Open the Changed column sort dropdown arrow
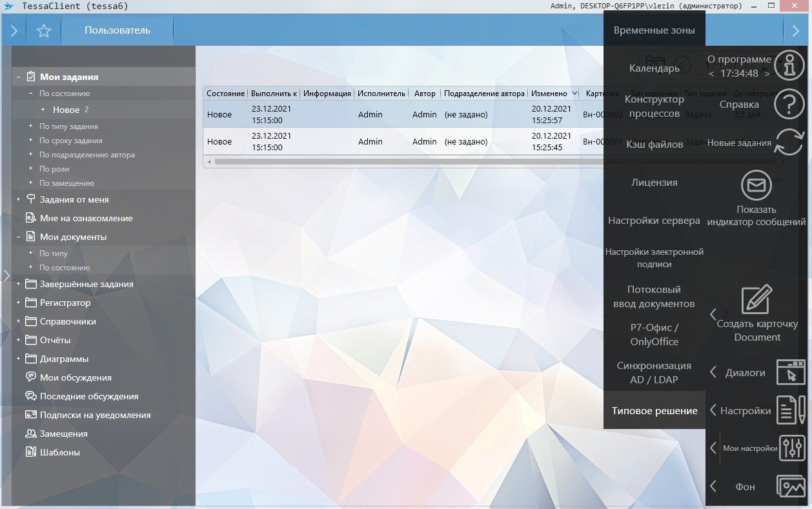812x509 pixels. (x=574, y=94)
